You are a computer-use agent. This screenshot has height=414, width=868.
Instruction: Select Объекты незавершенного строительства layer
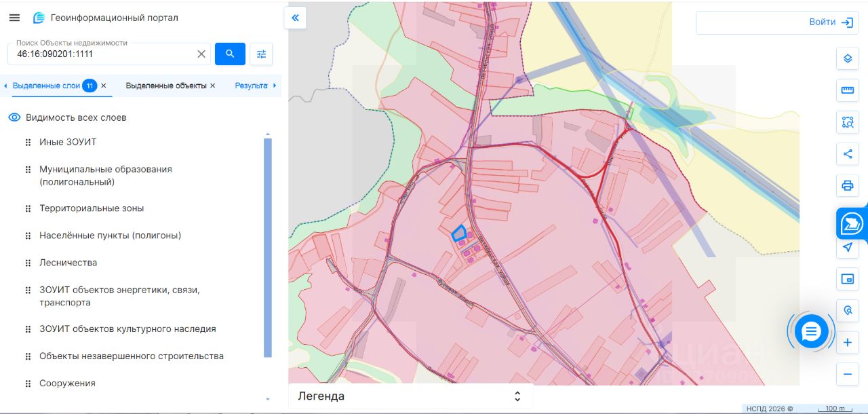click(x=132, y=356)
